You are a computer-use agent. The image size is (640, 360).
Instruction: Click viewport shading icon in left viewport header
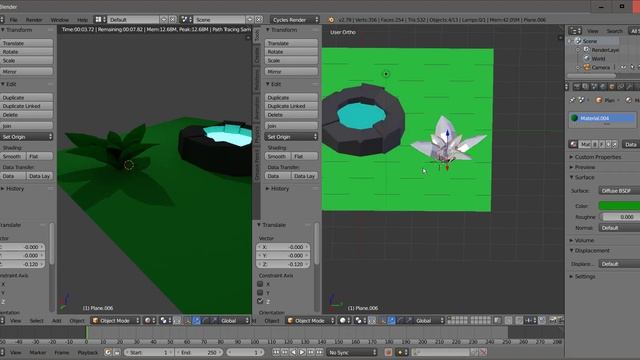[150, 321]
